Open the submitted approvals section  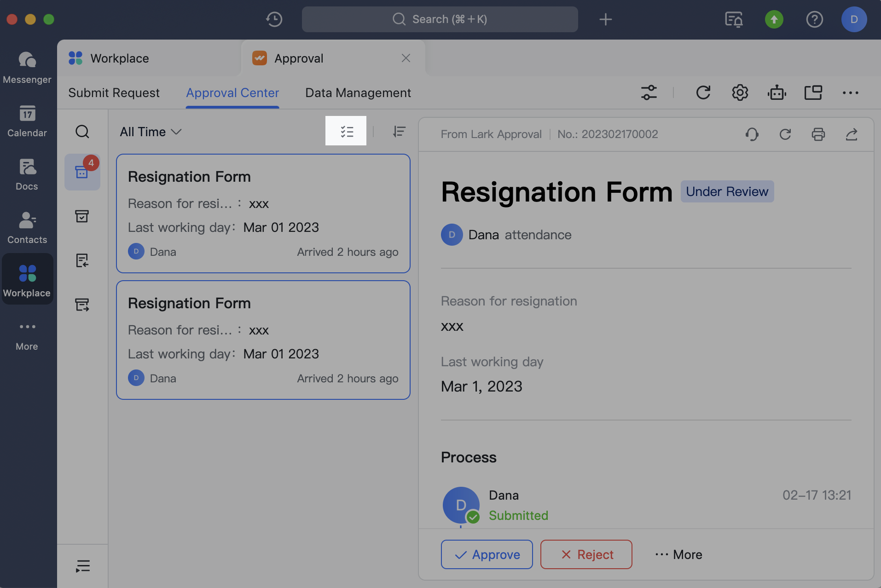[x=82, y=304]
